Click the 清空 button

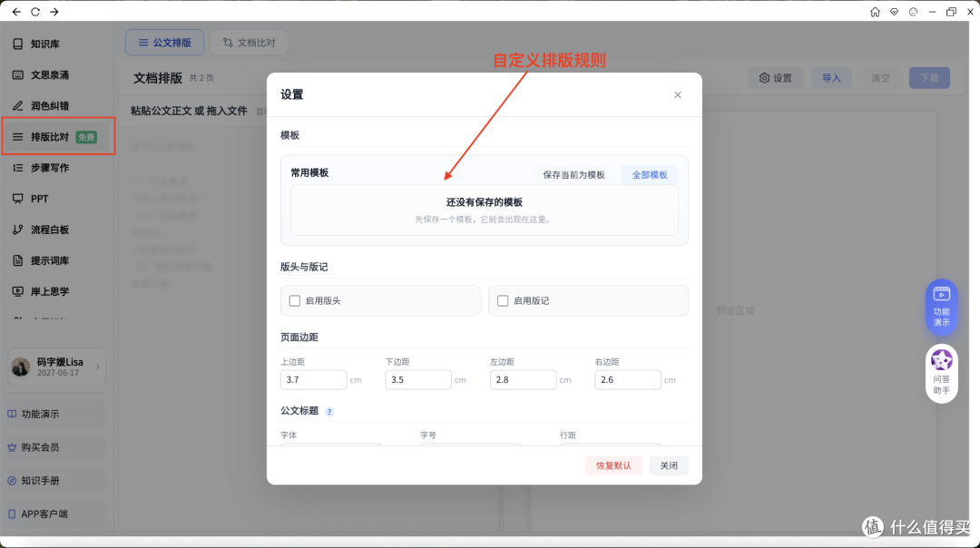click(880, 78)
